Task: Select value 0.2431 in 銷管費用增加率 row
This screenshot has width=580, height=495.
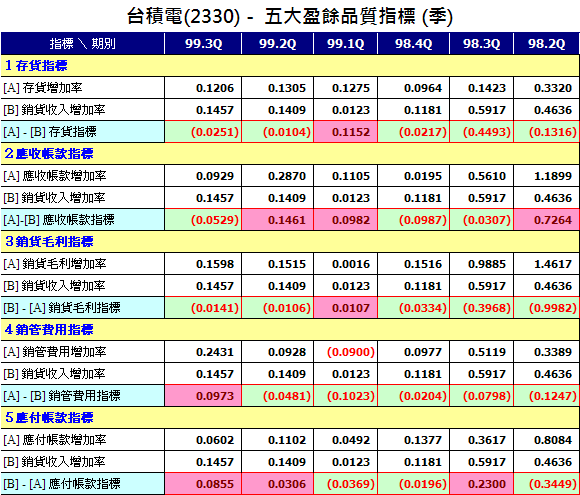Action: tap(215, 352)
